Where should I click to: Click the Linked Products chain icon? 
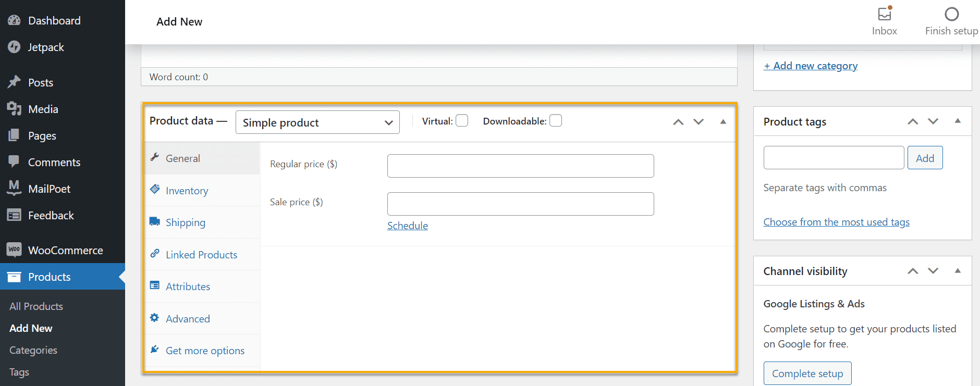(155, 254)
